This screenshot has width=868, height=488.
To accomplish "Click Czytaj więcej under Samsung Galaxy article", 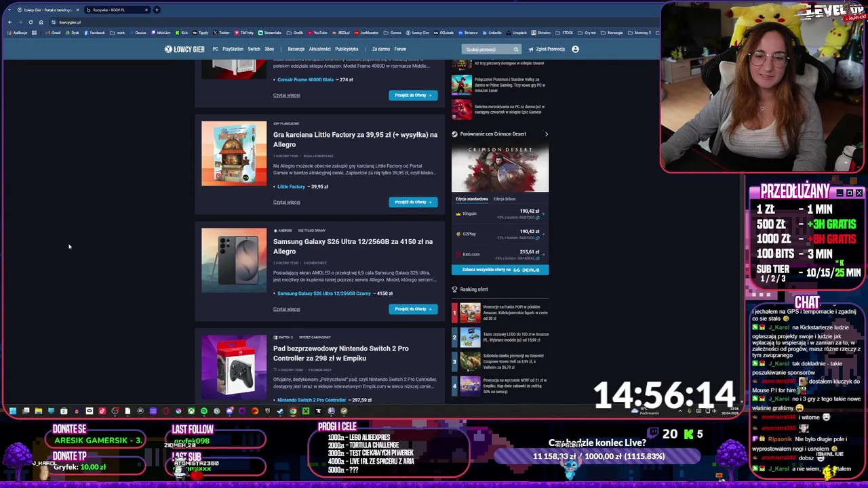I will [286, 309].
